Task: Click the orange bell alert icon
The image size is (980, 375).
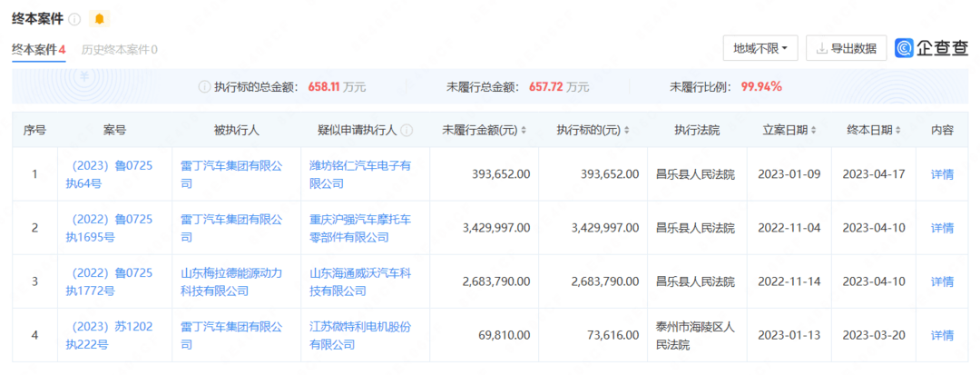Action: pos(99,19)
